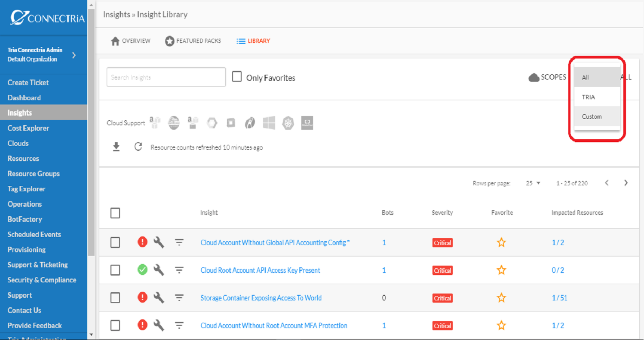This screenshot has width=644, height=340.
Task: Switch to the Library tab
Action: [253, 41]
